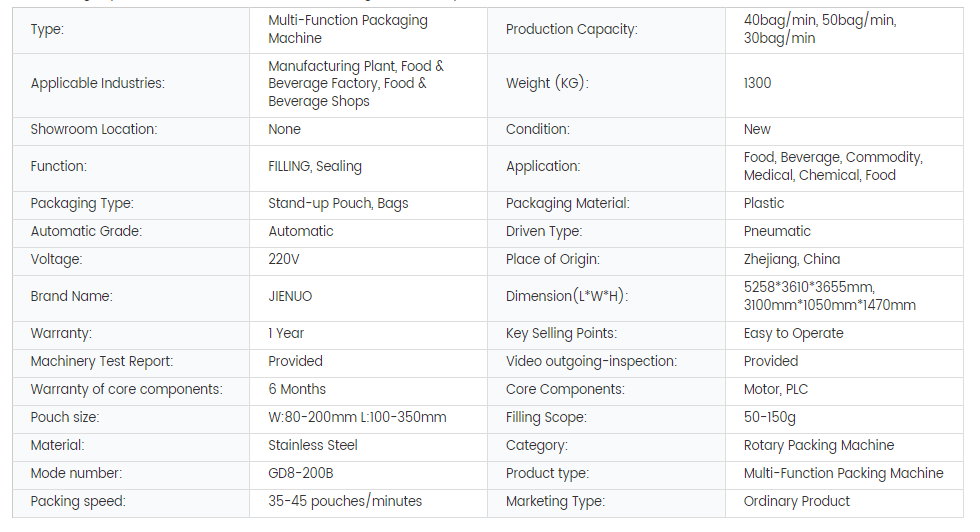The height and width of the screenshot is (532, 980).
Task: Click the 'Multi-Function Packaging Machine' type value
Action: coord(347,29)
